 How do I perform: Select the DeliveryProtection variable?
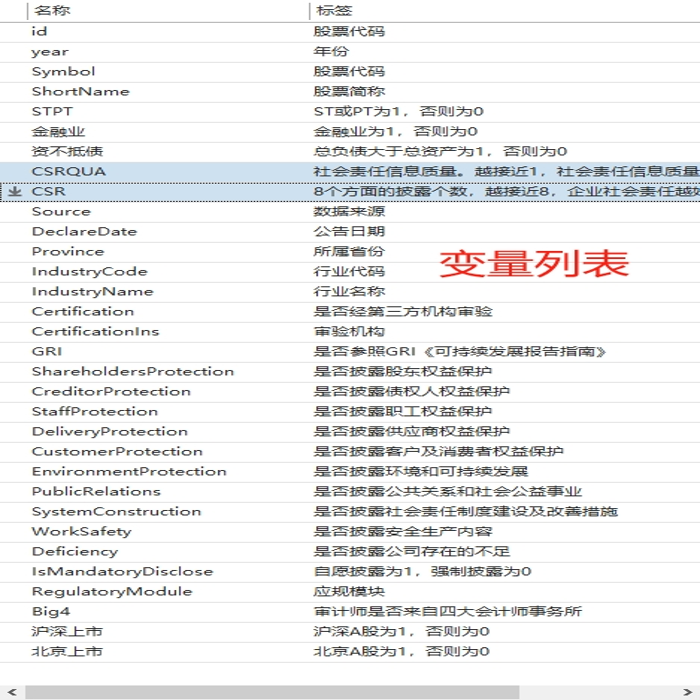click(110, 432)
